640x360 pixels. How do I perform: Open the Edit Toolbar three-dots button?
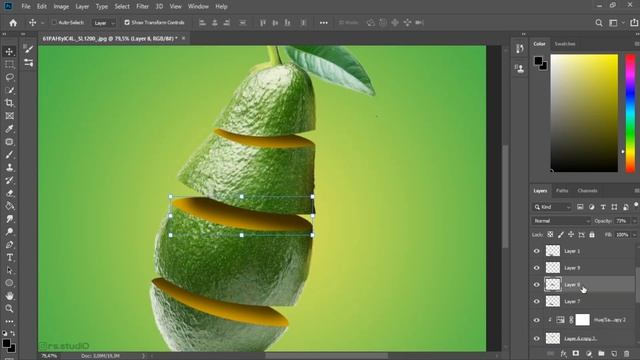click(9, 321)
